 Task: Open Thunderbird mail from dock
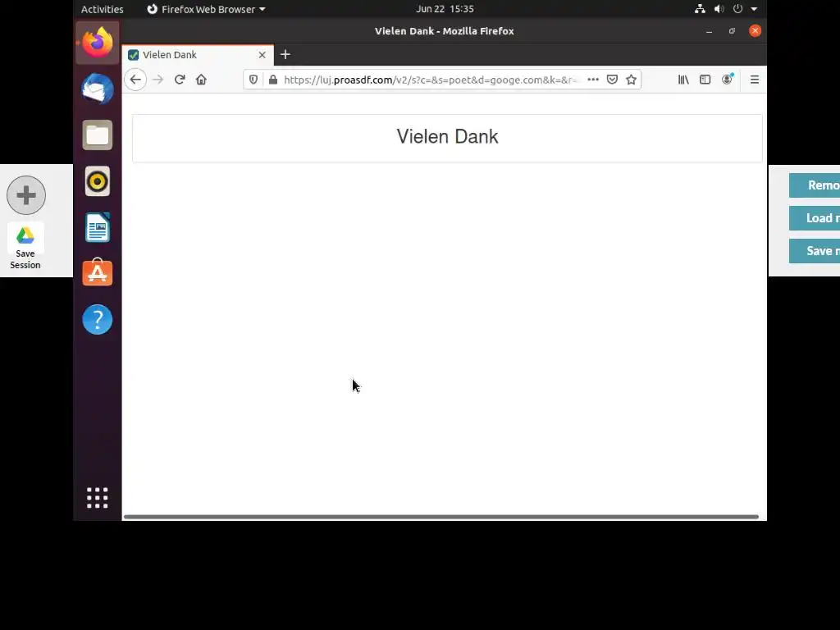[x=98, y=89]
